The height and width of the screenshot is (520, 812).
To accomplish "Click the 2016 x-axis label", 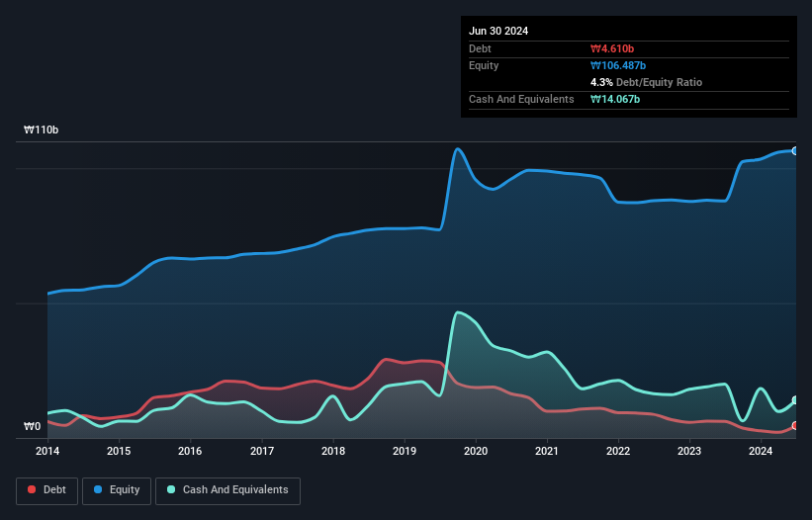I will 190,451.
